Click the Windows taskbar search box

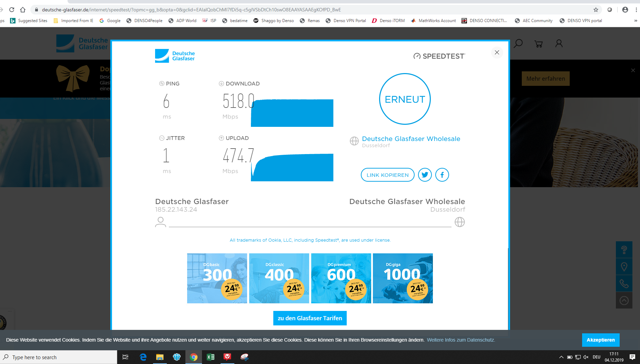click(59, 357)
